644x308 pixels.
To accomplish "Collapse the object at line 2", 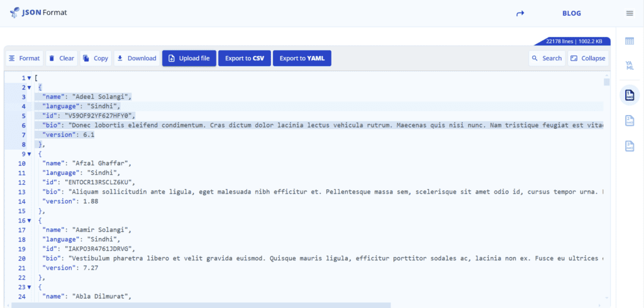I will click(x=29, y=87).
